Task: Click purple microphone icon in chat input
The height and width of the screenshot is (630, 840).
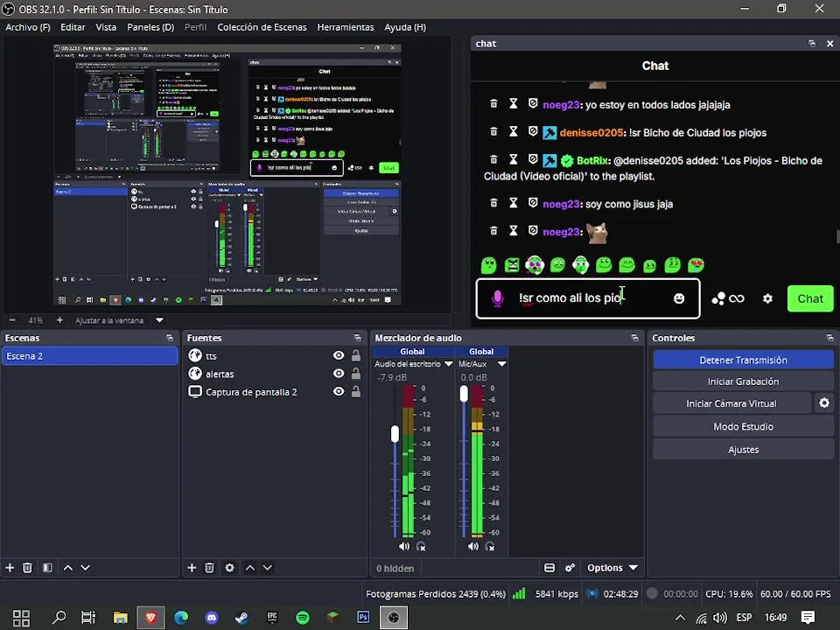Action: (497, 298)
